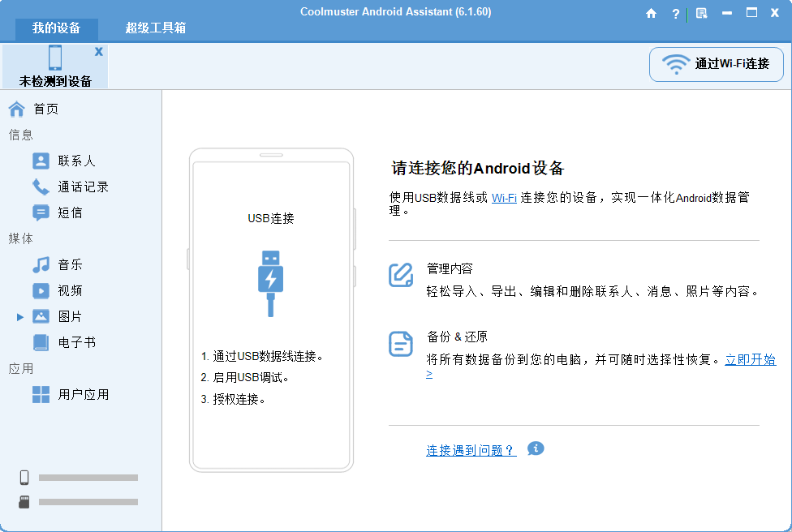Click the SD card storage usage bar
Viewport: 792px width, 532px height.
88,502
